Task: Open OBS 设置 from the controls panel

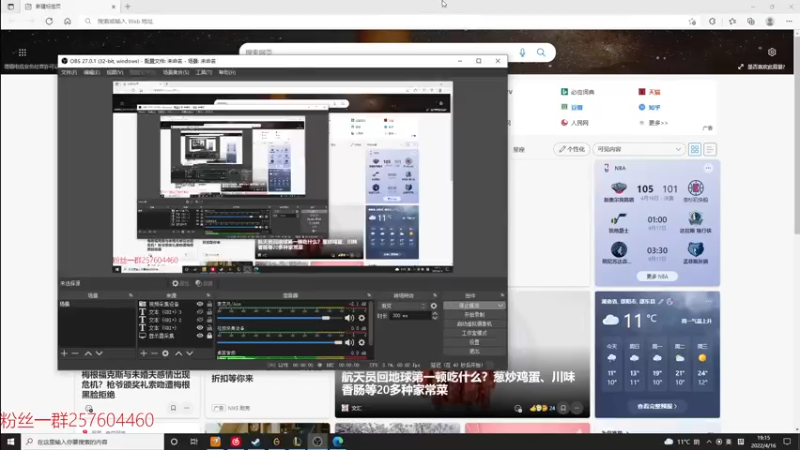Action: 474,342
